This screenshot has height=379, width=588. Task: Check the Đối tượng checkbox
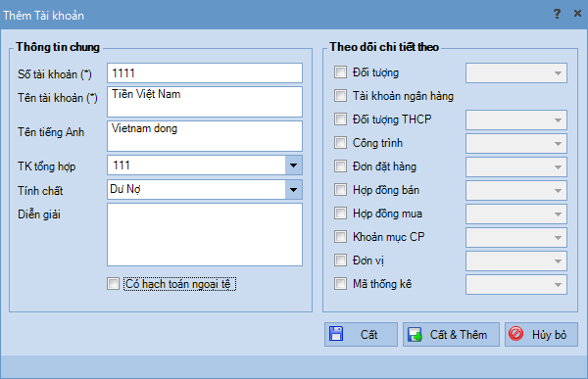pos(340,71)
